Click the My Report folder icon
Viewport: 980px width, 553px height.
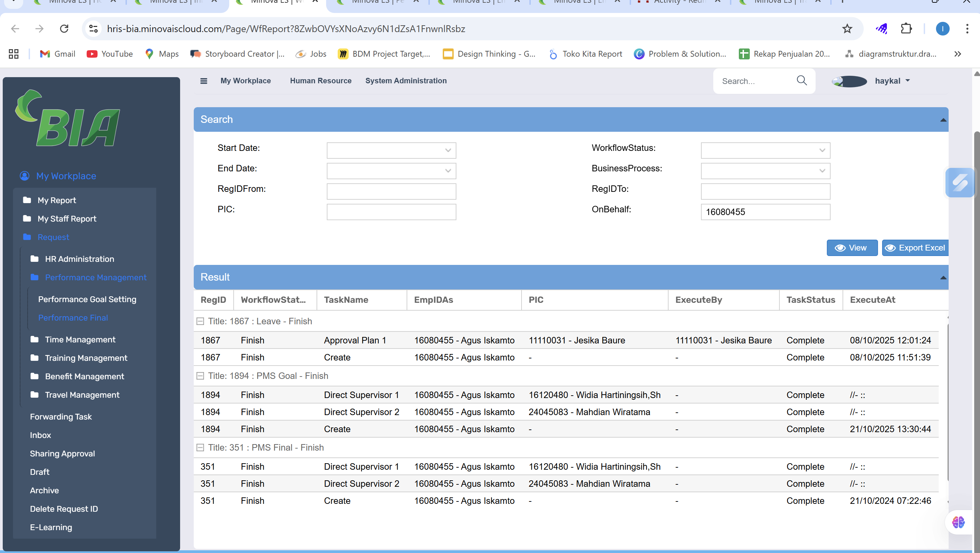pos(27,200)
